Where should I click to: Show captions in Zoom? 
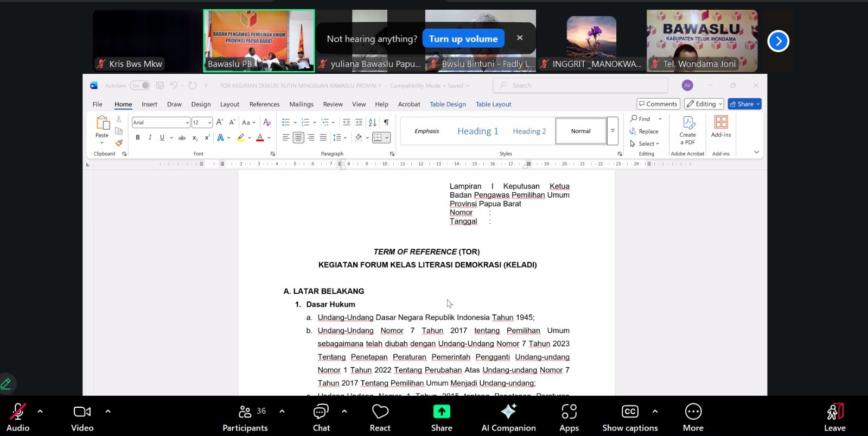pyautogui.click(x=630, y=418)
